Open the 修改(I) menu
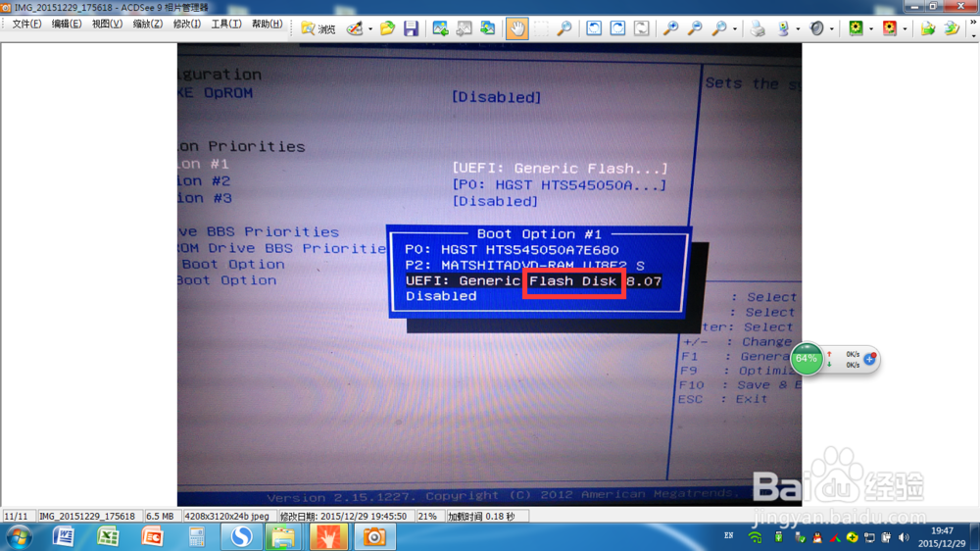 click(187, 24)
